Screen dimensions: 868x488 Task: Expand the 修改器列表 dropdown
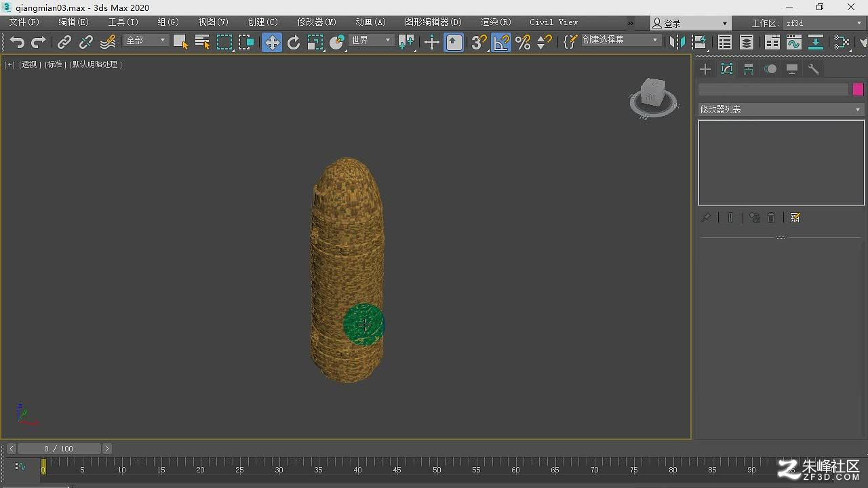click(781, 109)
